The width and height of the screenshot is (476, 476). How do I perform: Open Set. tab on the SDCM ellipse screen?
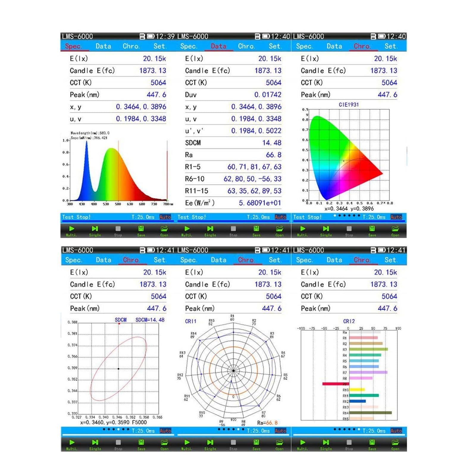(160, 260)
